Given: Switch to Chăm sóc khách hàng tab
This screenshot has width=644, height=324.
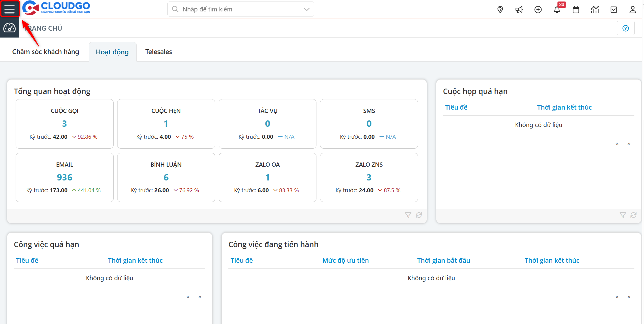Looking at the screenshot, I should click(46, 52).
